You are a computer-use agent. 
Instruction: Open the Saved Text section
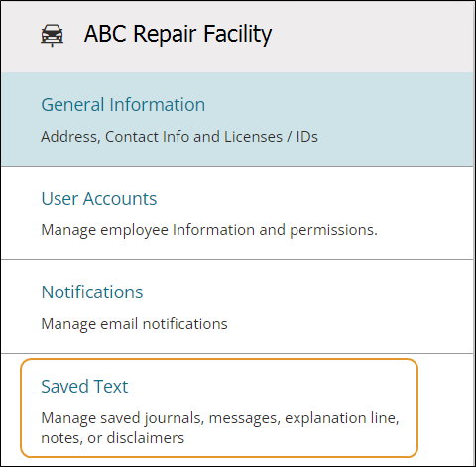click(219, 409)
